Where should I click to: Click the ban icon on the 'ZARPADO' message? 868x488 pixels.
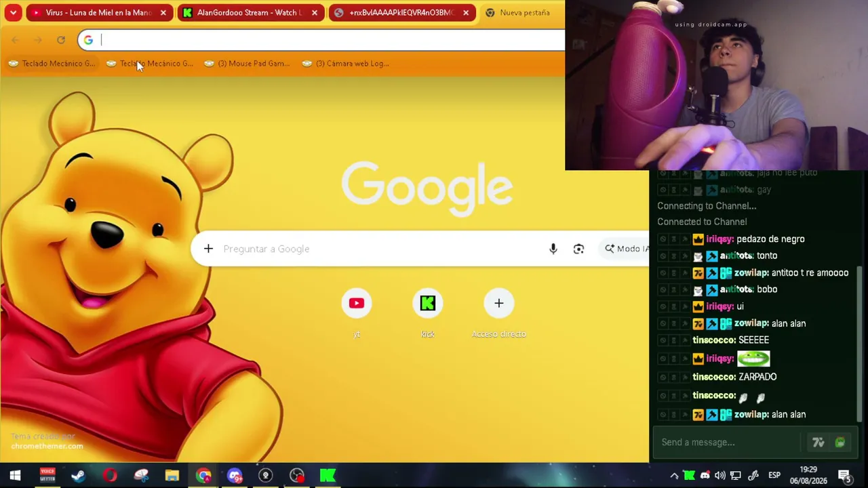[663, 378]
